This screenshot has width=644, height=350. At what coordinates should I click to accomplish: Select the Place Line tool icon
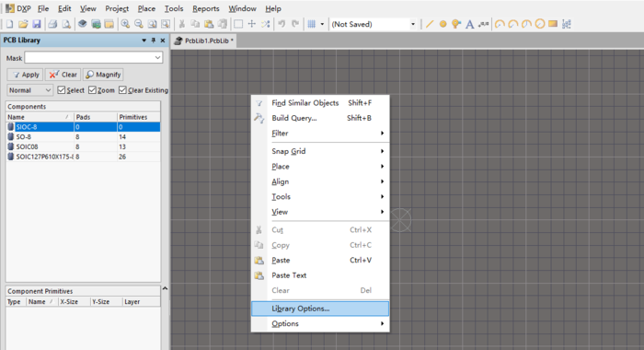pyautogui.click(x=430, y=24)
